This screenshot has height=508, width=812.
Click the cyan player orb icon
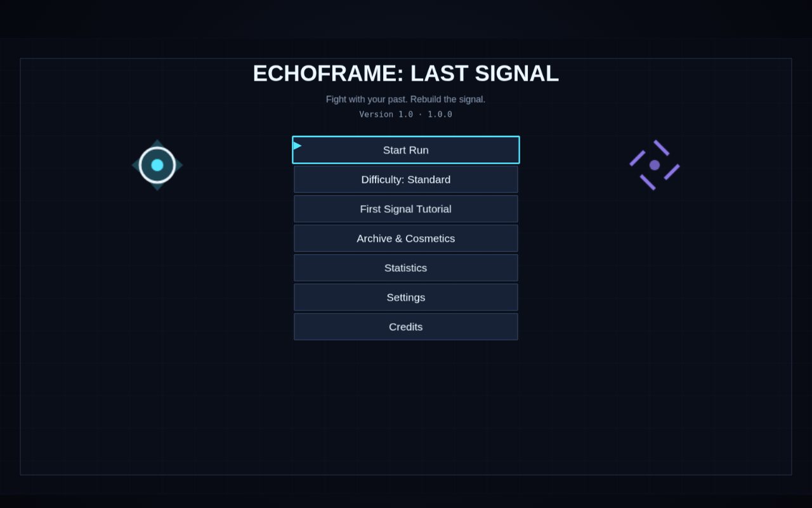[x=157, y=165]
